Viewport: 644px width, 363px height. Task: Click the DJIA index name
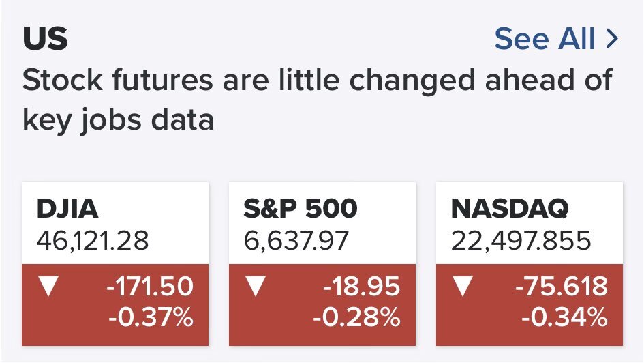(69, 209)
